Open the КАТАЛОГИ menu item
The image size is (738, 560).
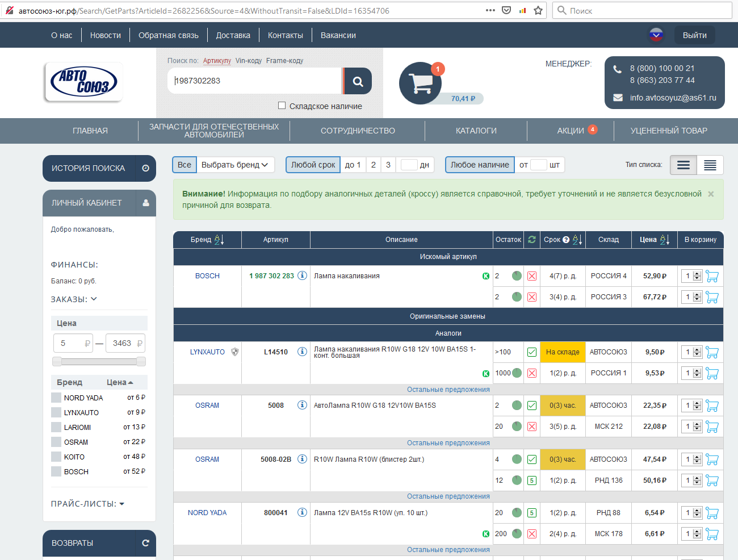[x=476, y=131]
